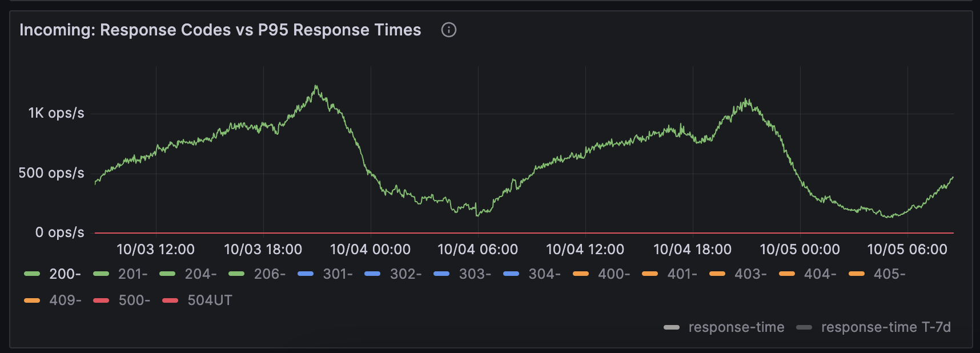The height and width of the screenshot is (353, 980).
Task: Click the 0 ops/s y-axis label
Action: (60, 232)
